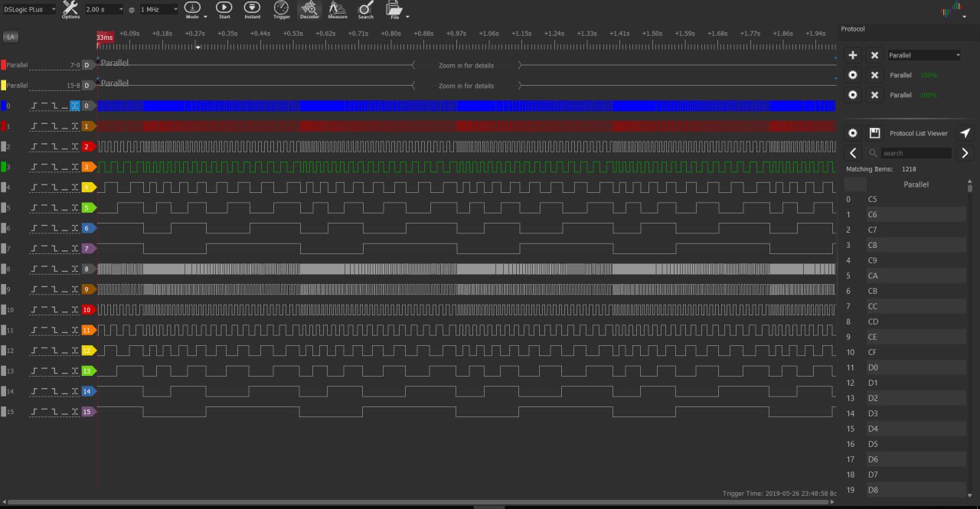
Task: Delete the second Parallel decoder
Action: pyautogui.click(x=874, y=95)
